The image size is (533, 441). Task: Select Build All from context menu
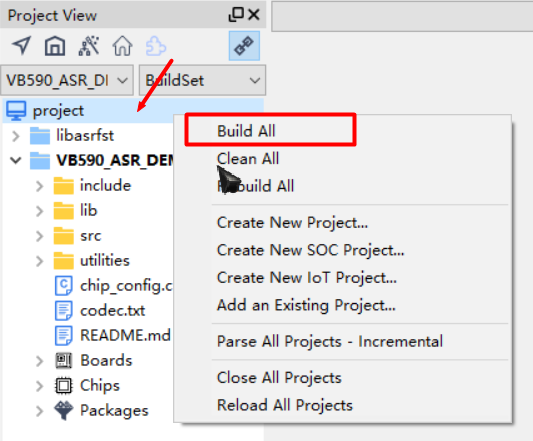tap(246, 131)
